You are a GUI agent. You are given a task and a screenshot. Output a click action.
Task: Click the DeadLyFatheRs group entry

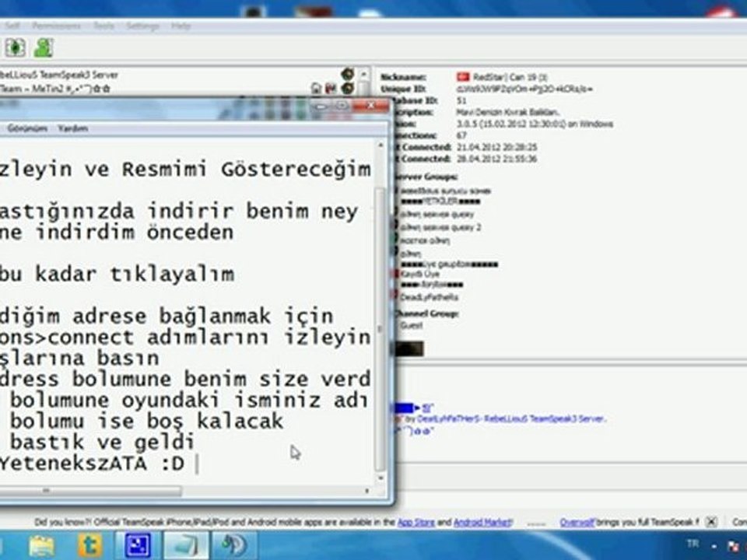point(429,297)
